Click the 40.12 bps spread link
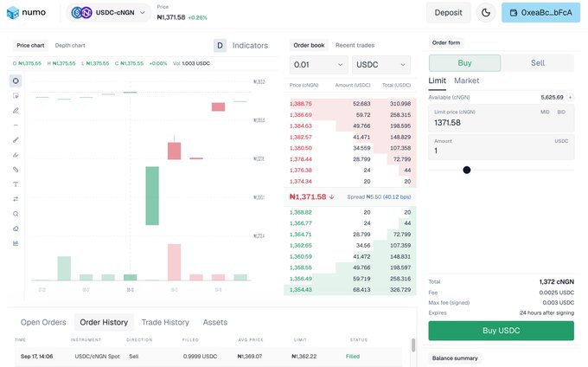The width and height of the screenshot is (588, 367). coord(397,196)
